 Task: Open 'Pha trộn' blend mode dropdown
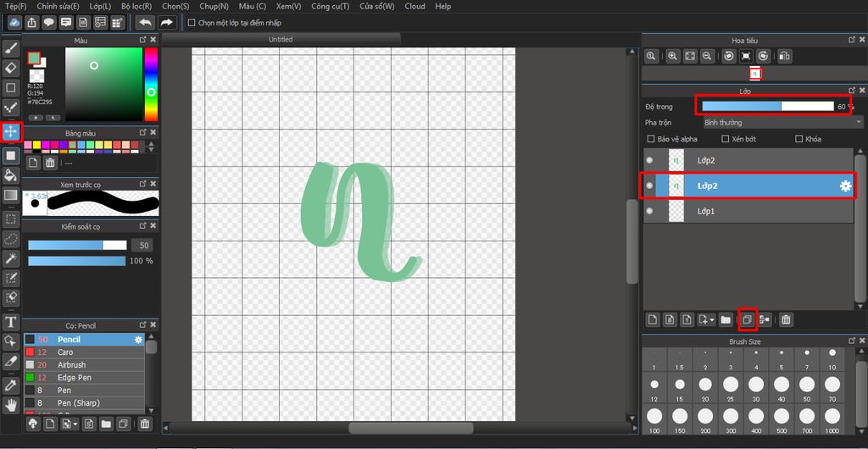[782, 123]
